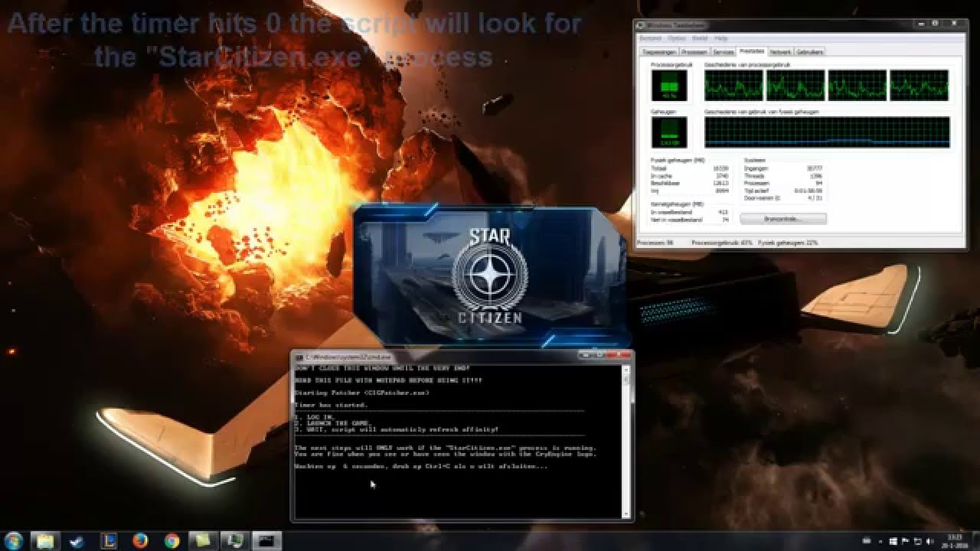Screen dimensions: 980x551
Task: Click the 'Starting Patcher' console line
Action: click(x=361, y=393)
